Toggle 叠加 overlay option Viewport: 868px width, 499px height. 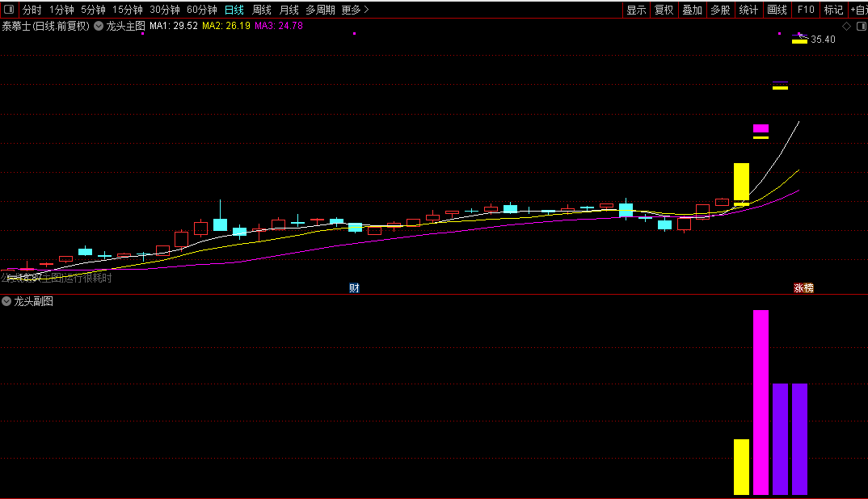693,10
